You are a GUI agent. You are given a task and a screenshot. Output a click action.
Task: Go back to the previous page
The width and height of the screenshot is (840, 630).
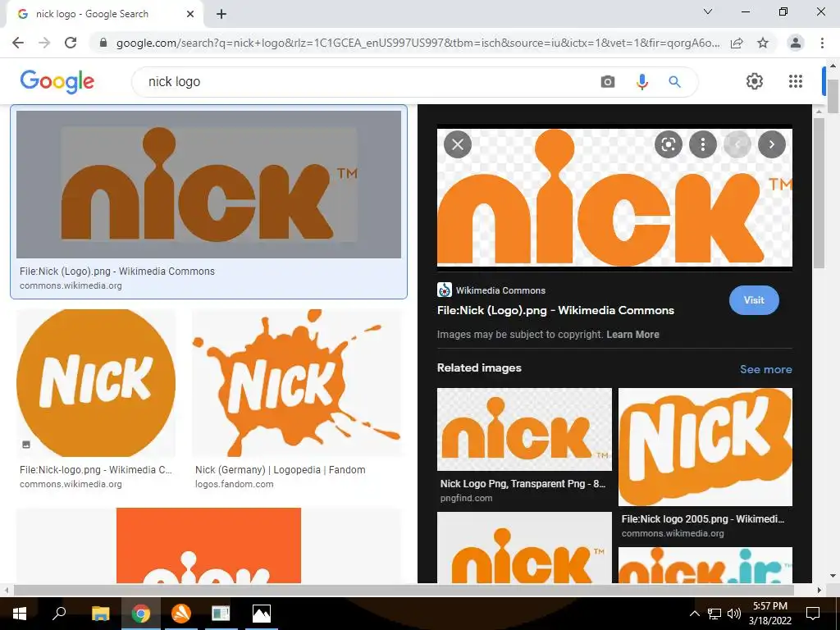(x=18, y=43)
